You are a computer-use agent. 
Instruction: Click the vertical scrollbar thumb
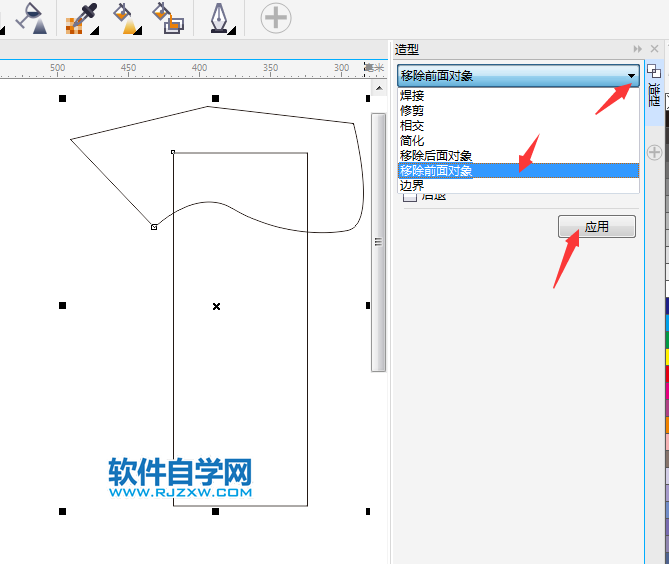tap(378, 242)
